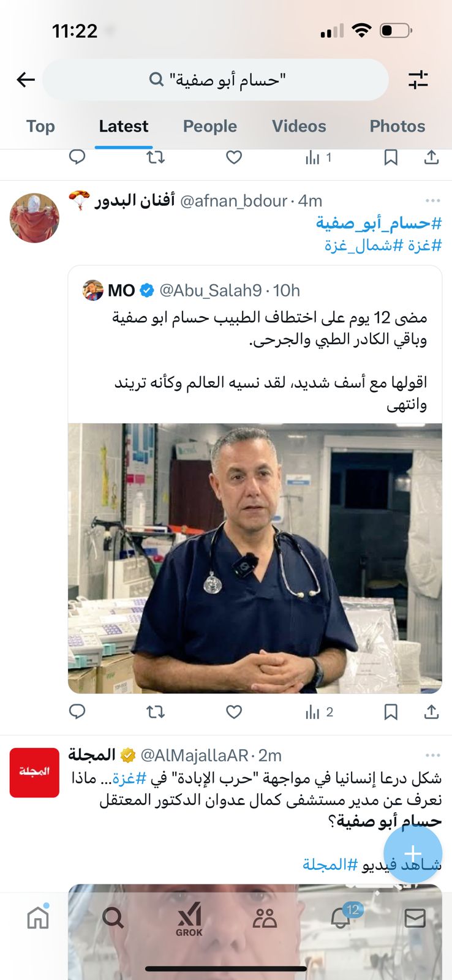The height and width of the screenshot is (980, 452).
Task: Reply to the afnan_bdour tweet
Action: click(x=77, y=712)
